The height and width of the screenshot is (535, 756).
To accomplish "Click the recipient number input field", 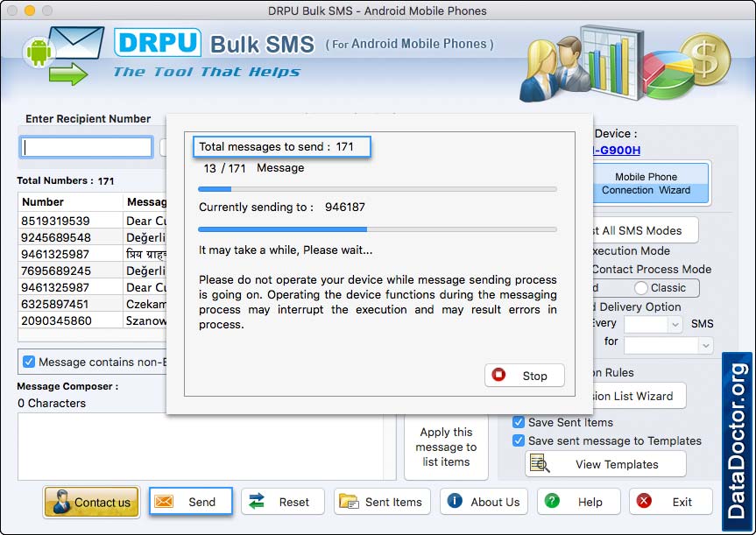I will (87, 147).
